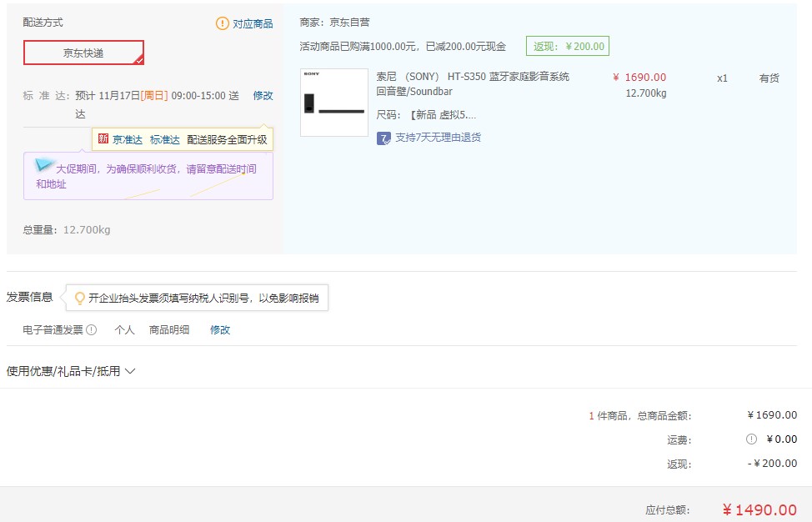Click the orange warning icon beside 对应商品
This screenshot has width=812, height=522.
click(222, 23)
